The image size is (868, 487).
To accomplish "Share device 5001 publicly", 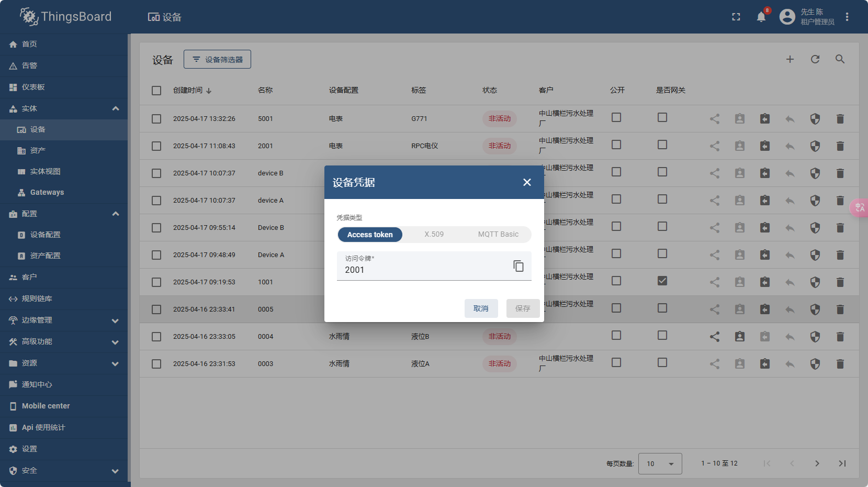I will coord(715,119).
